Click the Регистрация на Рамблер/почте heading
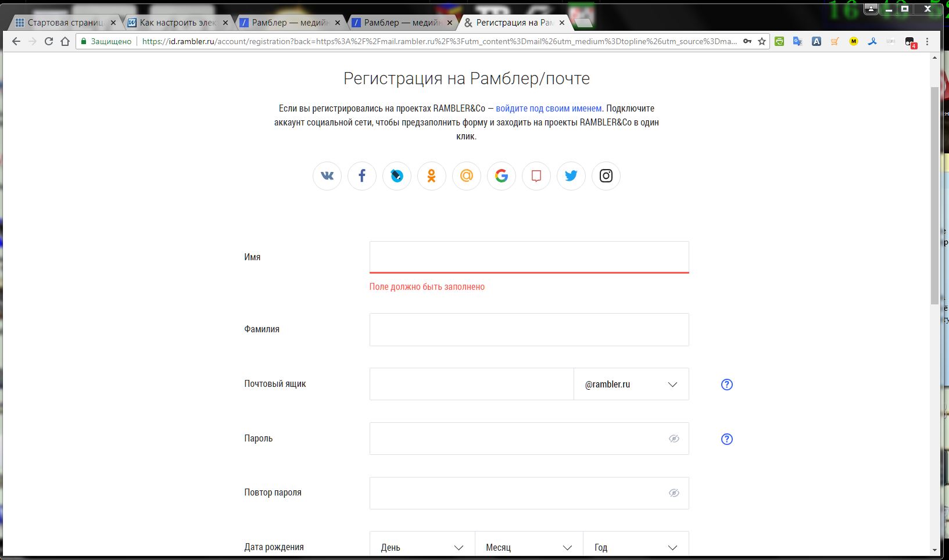949x560 pixels. tap(467, 78)
